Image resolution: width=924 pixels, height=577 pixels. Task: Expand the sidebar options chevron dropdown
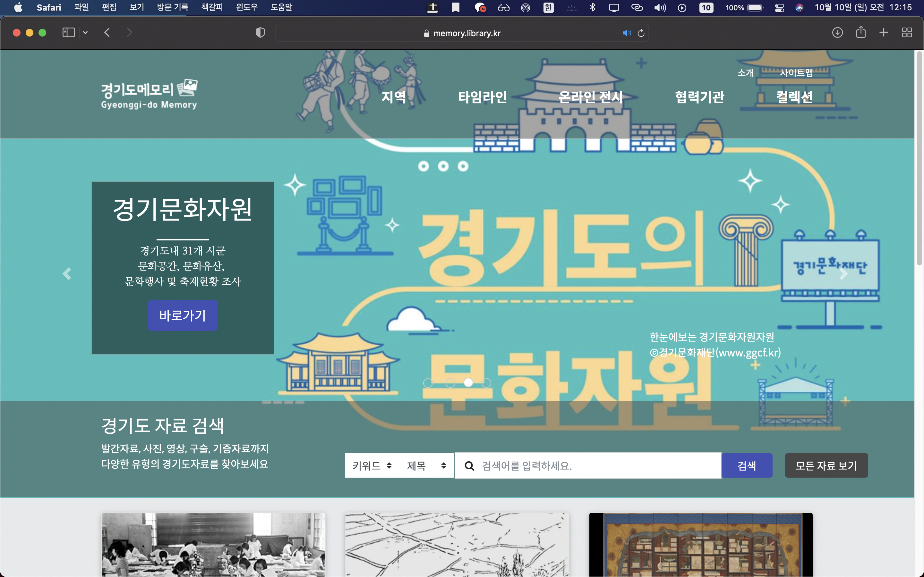86,33
